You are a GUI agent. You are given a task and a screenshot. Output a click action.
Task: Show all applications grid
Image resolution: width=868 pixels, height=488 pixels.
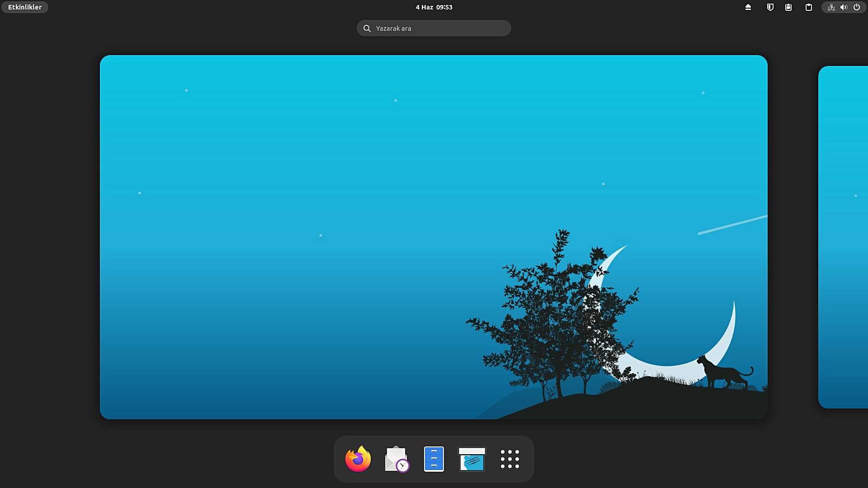point(509,459)
